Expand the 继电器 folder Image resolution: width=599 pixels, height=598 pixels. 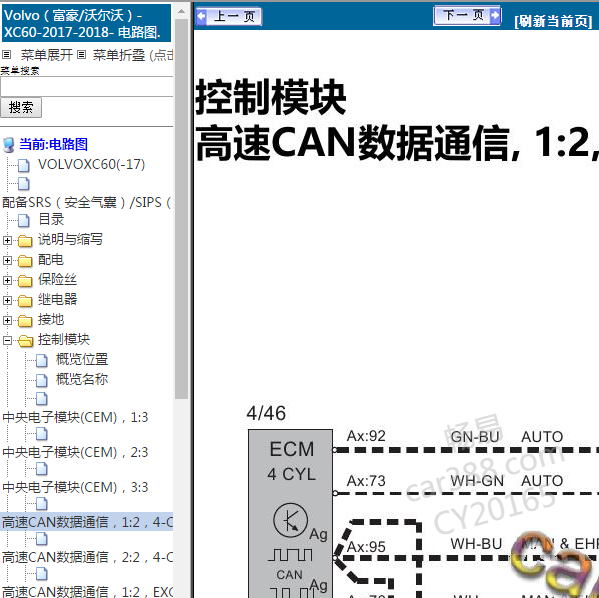[x=7, y=300]
